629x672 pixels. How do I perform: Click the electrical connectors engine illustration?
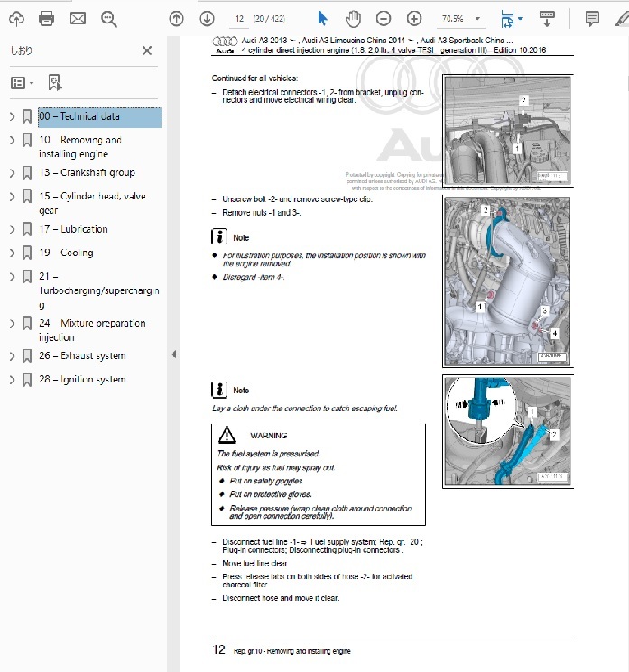click(x=508, y=130)
